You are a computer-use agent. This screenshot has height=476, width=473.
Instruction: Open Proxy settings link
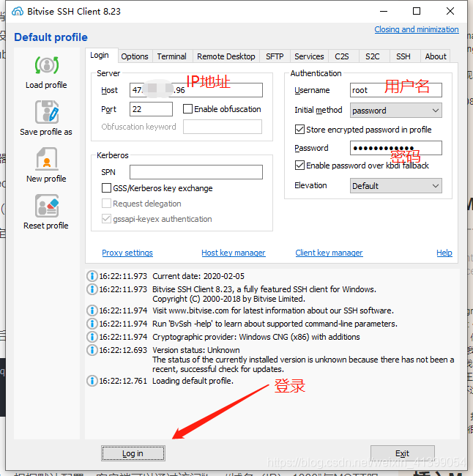point(127,253)
